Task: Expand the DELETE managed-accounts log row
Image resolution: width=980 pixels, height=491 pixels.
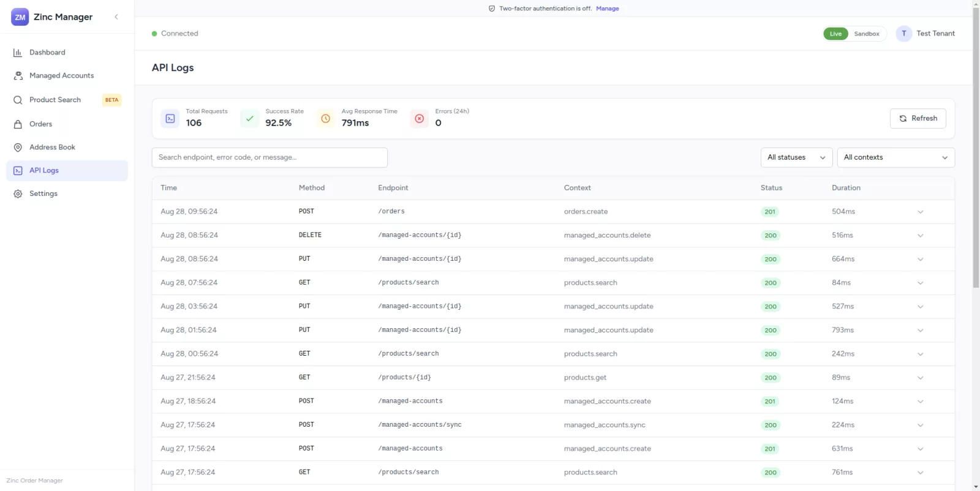Action: pyautogui.click(x=920, y=236)
